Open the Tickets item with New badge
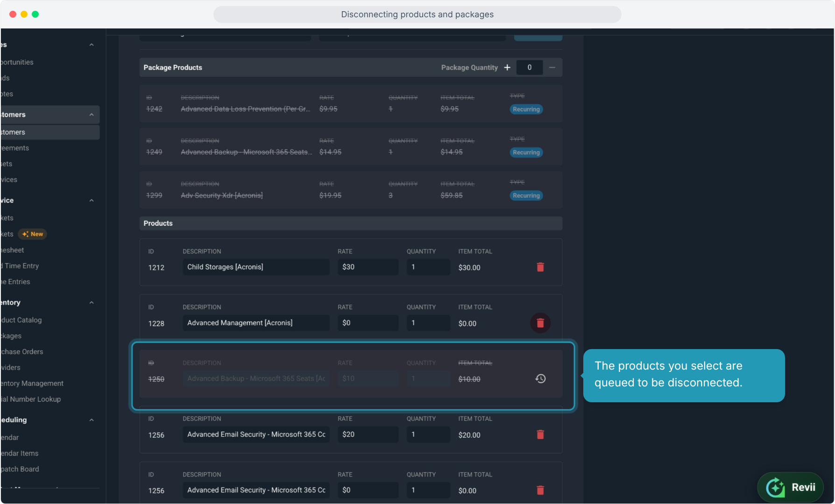This screenshot has width=835, height=504. coord(23,234)
